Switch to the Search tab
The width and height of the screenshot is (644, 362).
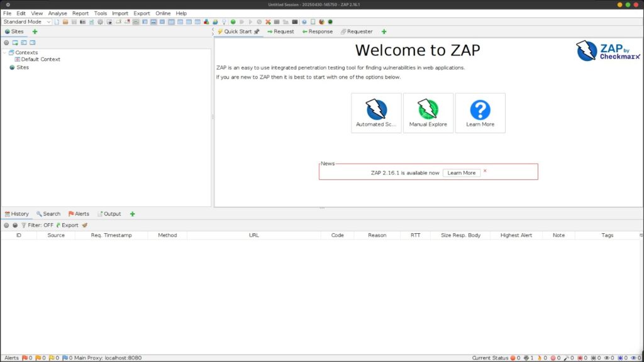48,214
